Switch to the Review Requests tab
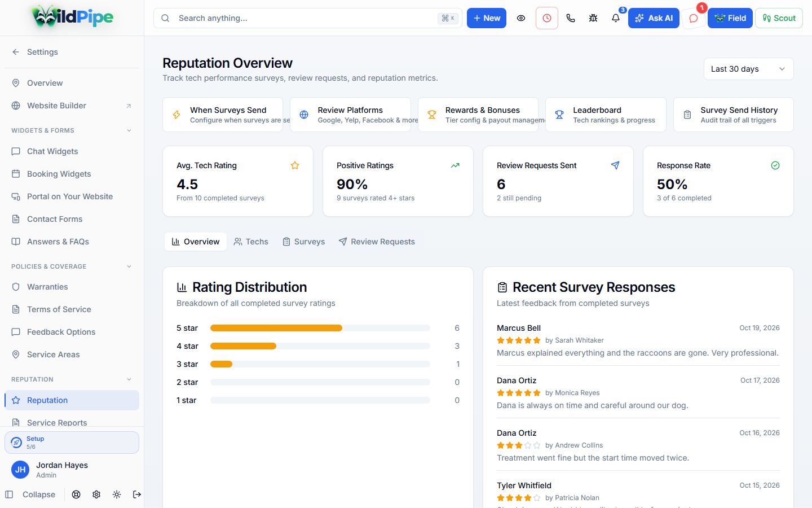The image size is (812, 508). coord(377,242)
